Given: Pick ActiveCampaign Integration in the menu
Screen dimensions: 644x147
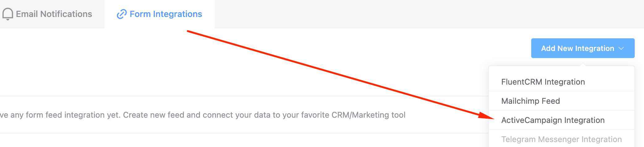Looking at the screenshot, I should [561, 120].
